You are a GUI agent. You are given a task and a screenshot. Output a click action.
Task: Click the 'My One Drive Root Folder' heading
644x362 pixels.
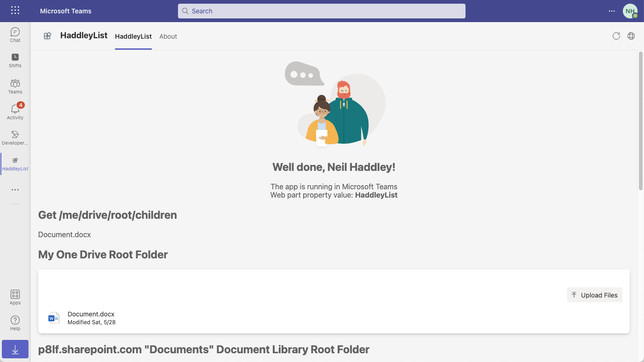click(x=103, y=255)
